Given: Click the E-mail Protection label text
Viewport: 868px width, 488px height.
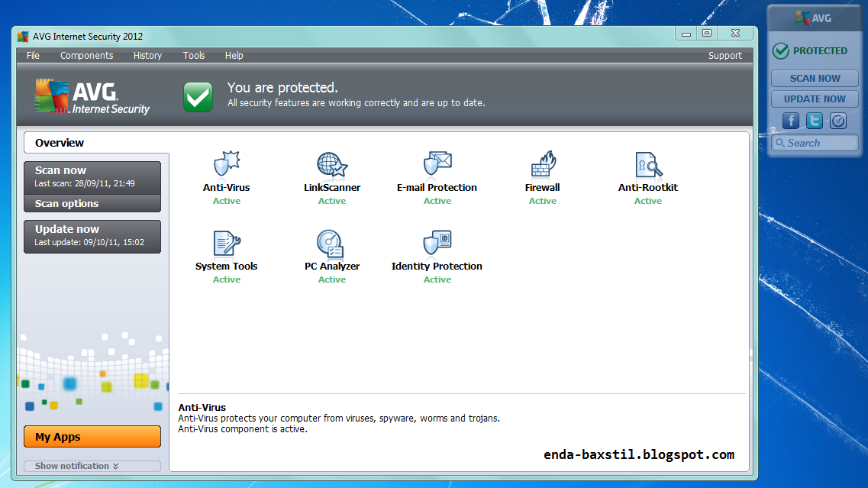Looking at the screenshot, I should 437,187.
